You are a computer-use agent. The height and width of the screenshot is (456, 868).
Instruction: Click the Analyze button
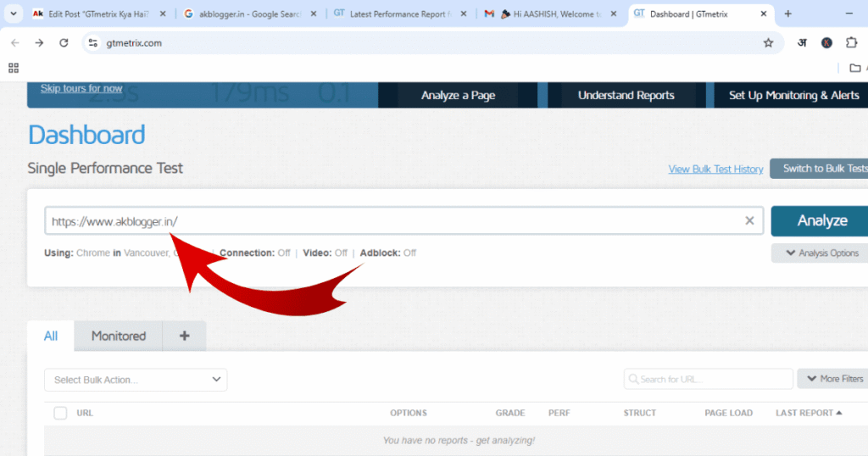821,221
